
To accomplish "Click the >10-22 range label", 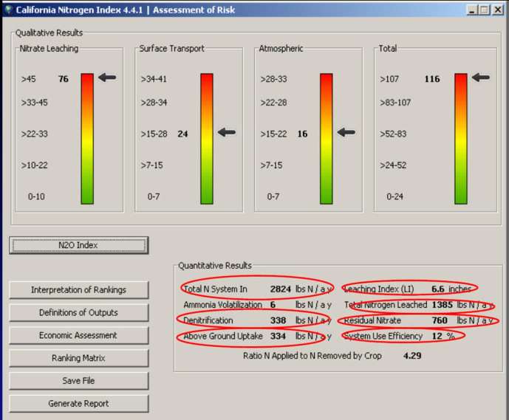I will 35,165.
